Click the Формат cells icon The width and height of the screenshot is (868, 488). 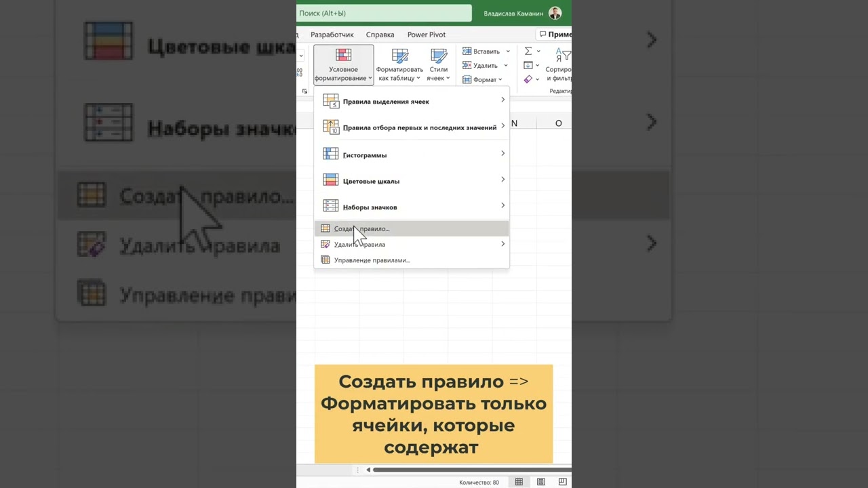coord(467,80)
